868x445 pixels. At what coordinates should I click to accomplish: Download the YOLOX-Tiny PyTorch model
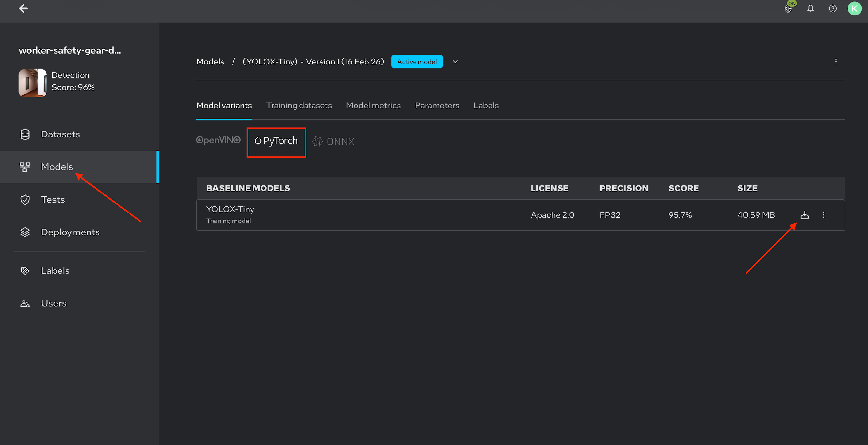point(805,215)
